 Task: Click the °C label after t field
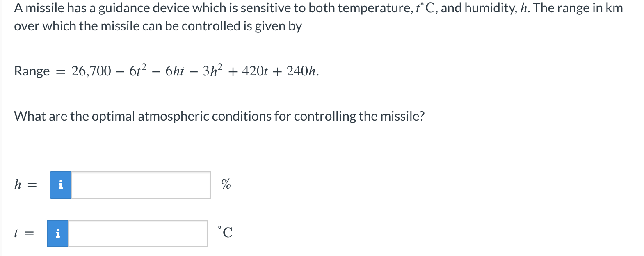[225, 232]
